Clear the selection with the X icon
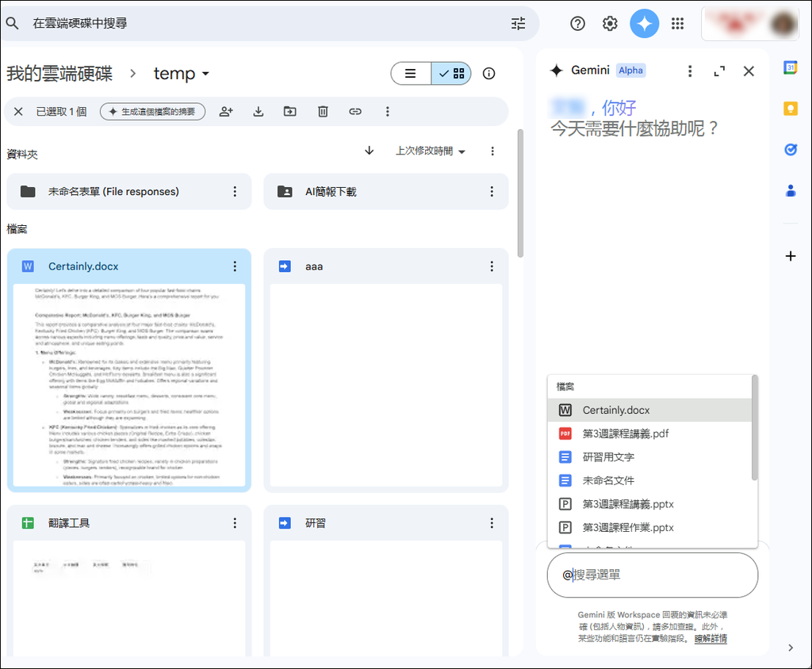The width and height of the screenshot is (812, 669). [18, 111]
